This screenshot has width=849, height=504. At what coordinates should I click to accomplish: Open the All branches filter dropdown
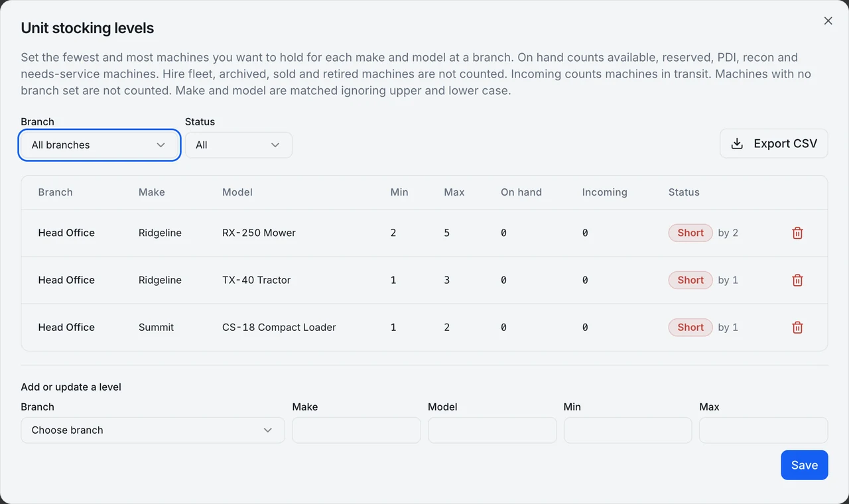[x=99, y=145]
